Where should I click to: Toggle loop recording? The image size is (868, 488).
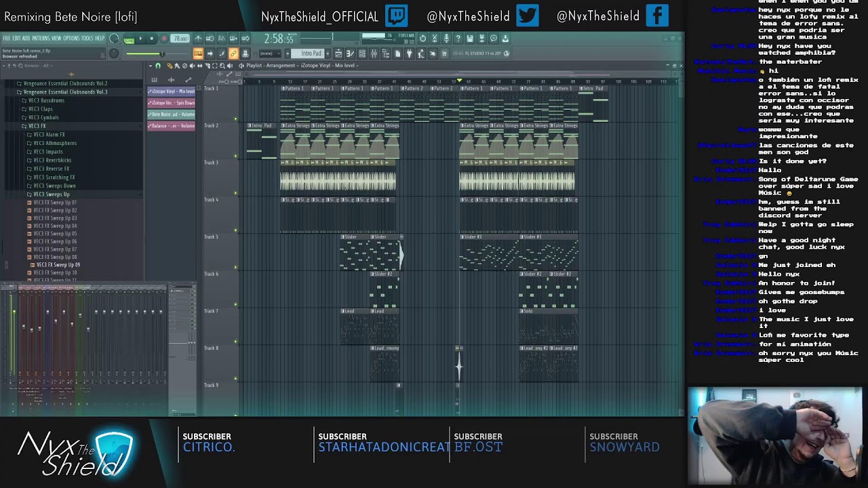click(x=245, y=39)
